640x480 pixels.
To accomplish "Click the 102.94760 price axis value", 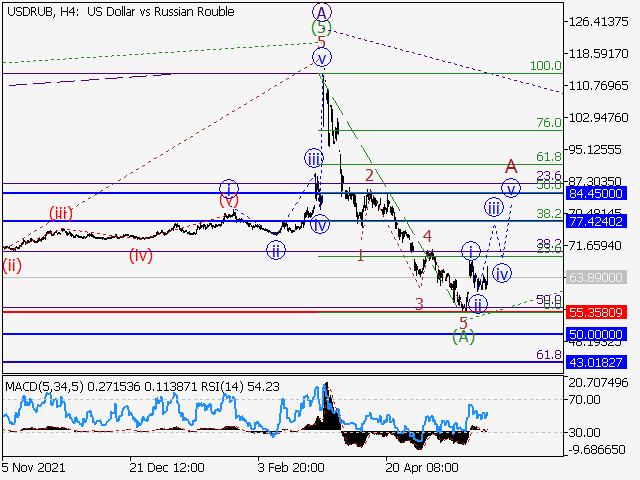I will tap(598, 118).
